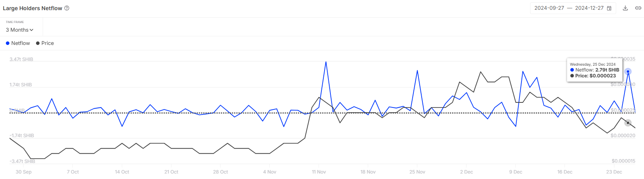644x179 pixels.
Task: Click the Large Holders Netflow title
Action: (x=32, y=8)
